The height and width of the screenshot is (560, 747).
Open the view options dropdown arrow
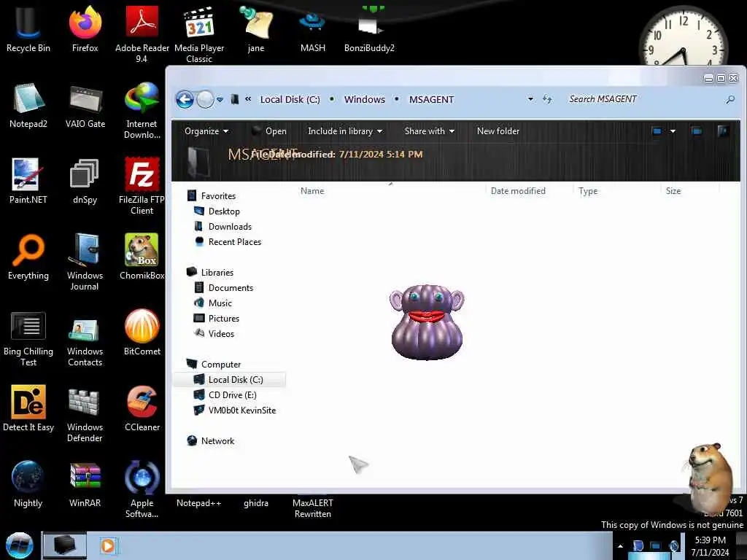[x=673, y=131]
